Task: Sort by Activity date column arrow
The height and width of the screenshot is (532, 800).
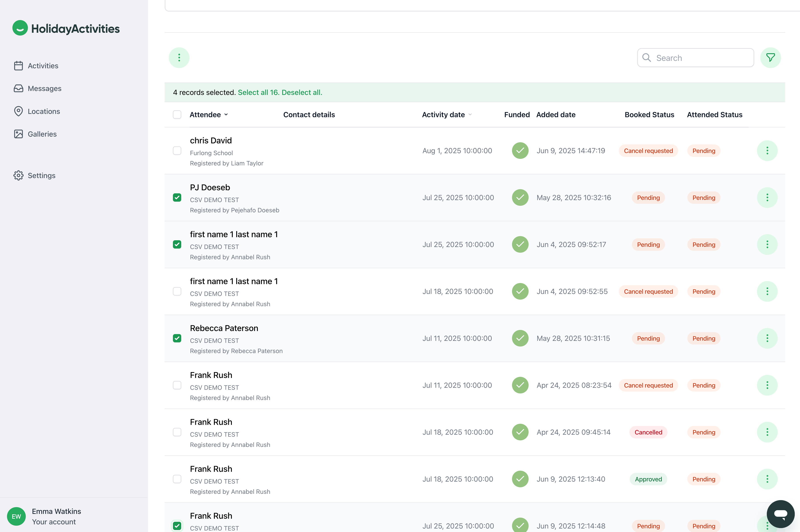Action: (470, 115)
